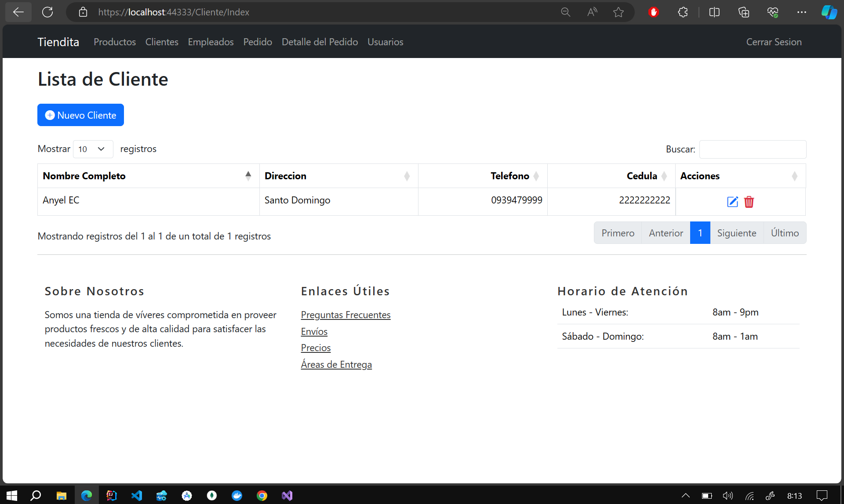844x504 pixels.
Task: Open the Preguntas Frecuentes link
Action: [x=346, y=315]
